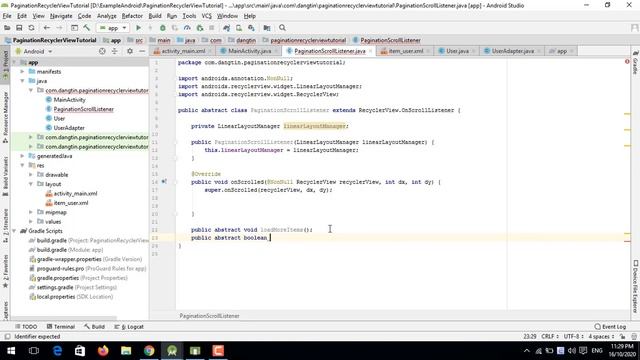
Task: Open Chrome from the taskbar
Action: pos(149,351)
